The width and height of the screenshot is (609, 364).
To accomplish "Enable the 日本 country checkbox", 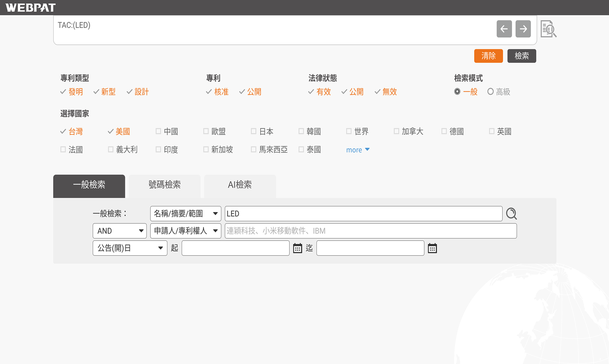I will coord(254,131).
